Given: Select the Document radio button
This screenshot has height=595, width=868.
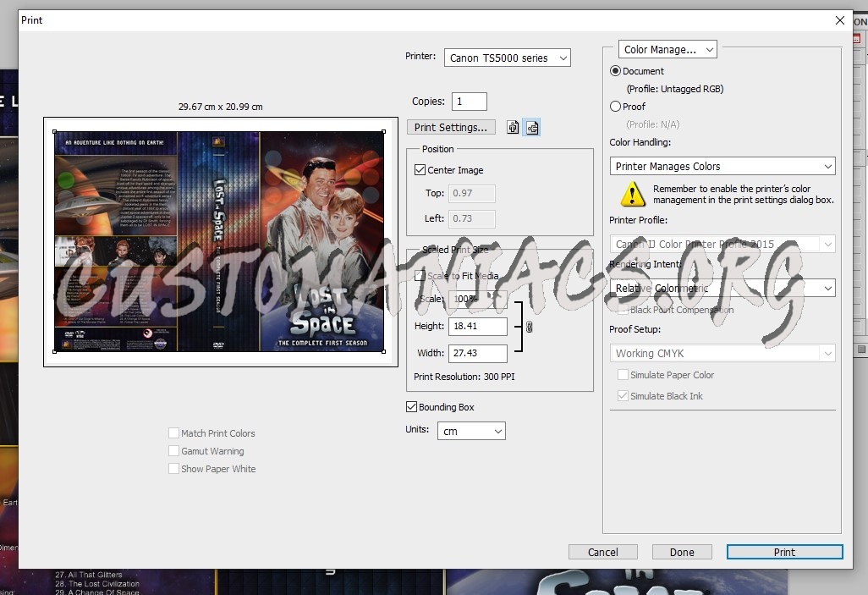Looking at the screenshot, I should (x=615, y=71).
